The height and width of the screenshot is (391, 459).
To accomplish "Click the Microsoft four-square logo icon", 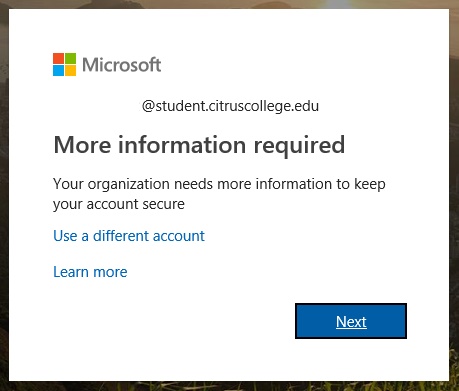I will pos(64,64).
